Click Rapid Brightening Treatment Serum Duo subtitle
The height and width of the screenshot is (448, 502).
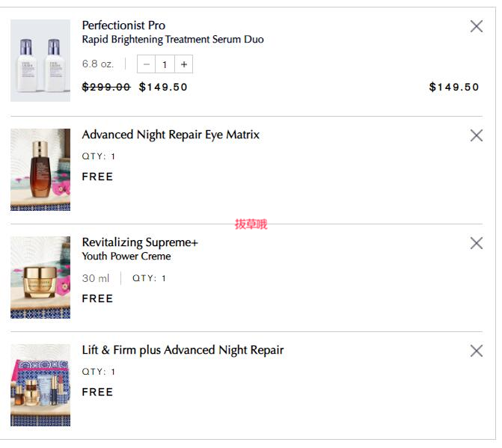tap(173, 40)
